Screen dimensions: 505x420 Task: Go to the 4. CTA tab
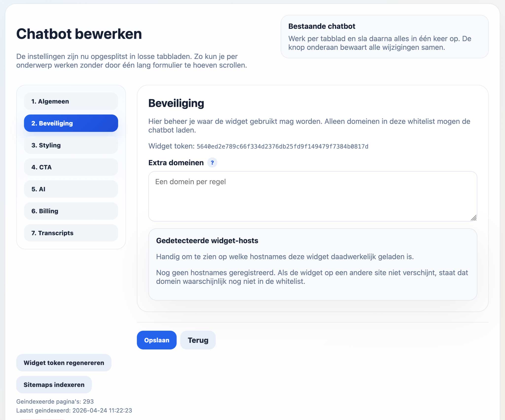(71, 167)
